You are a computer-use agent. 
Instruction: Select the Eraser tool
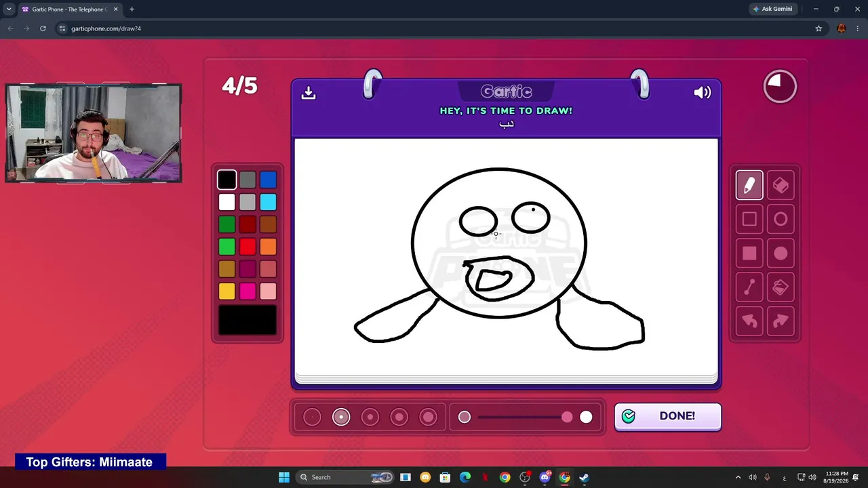[x=781, y=185]
